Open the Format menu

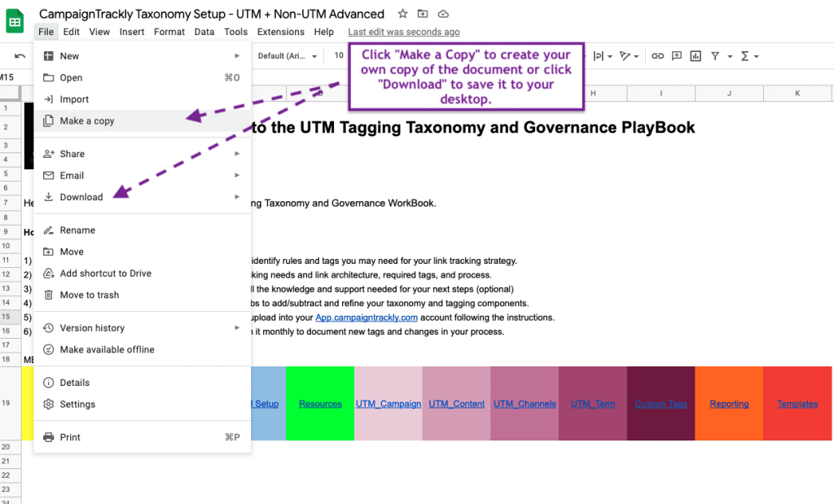[169, 32]
